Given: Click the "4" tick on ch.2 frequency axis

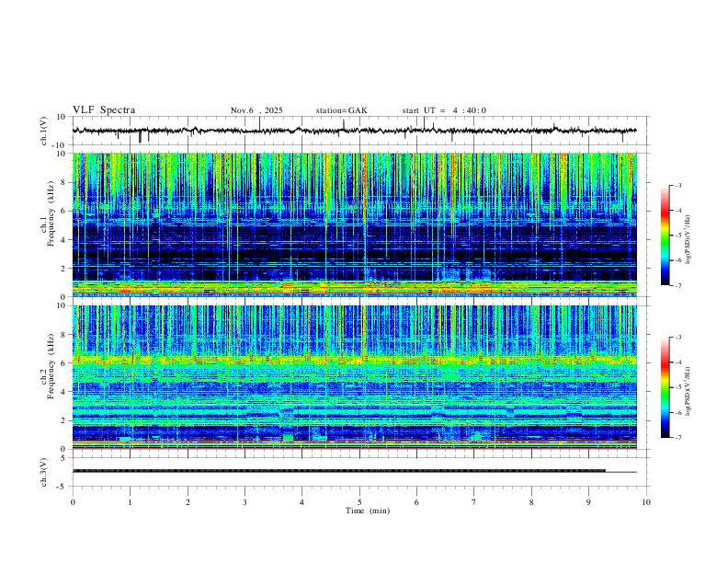Looking at the screenshot, I should 63,392.
